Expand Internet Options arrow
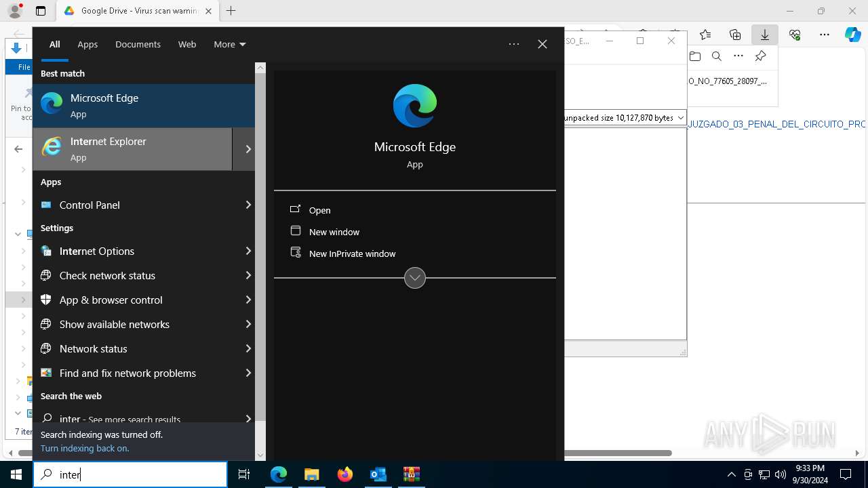 coord(248,251)
